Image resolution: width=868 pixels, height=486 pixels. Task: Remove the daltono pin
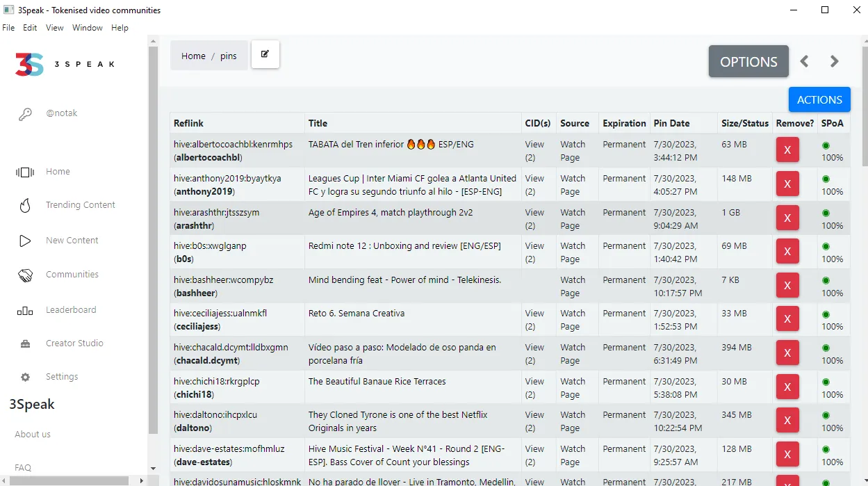(x=787, y=421)
